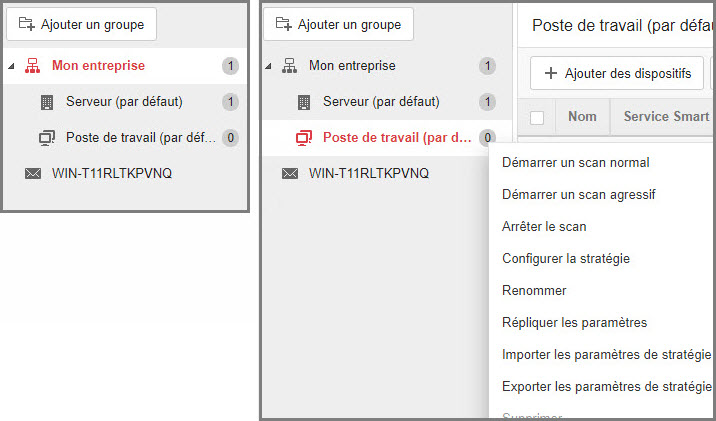Screen dimensions: 716x421
Task: Click the envelope icon beside WIN-T11RLTKPVNQ in right panel
Action: [x=290, y=174]
